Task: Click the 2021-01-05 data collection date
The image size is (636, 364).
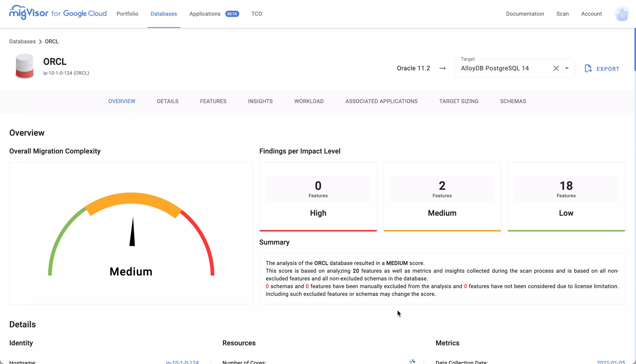Action: point(611,362)
